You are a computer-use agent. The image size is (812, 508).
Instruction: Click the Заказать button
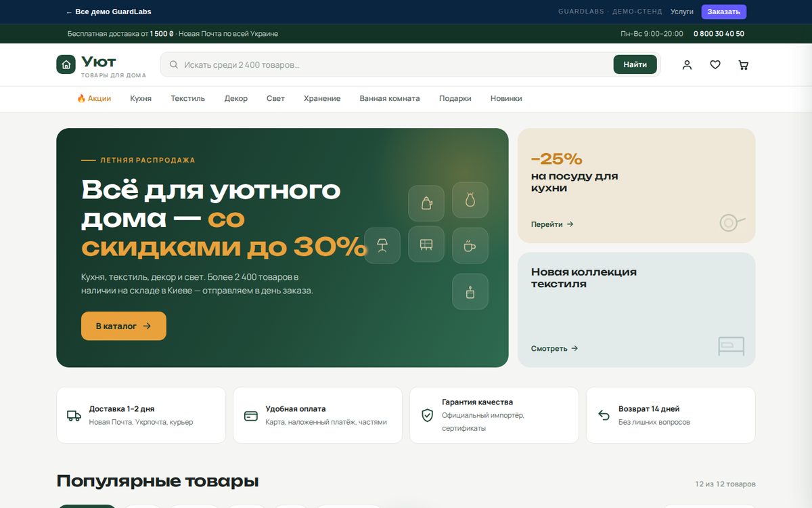724,12
